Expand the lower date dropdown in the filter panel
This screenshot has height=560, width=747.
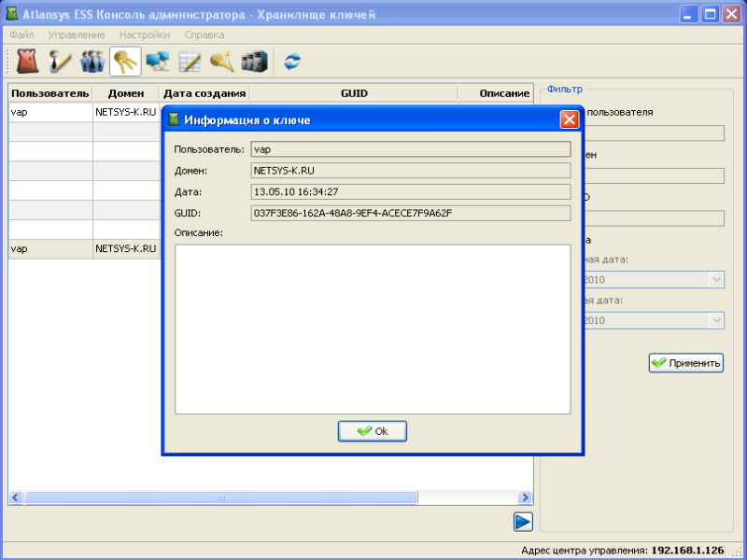tap(716, 320)
